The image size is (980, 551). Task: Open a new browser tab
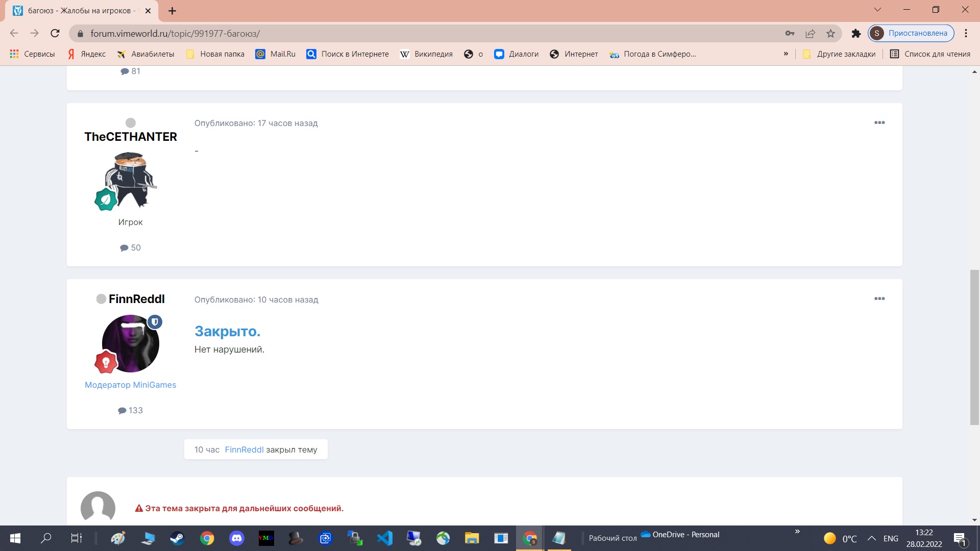click(172, 11)
